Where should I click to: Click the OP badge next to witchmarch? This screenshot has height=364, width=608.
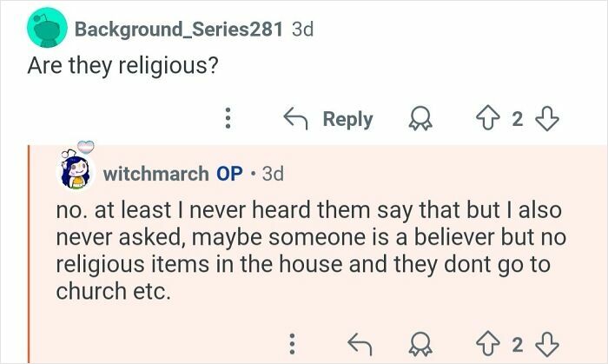click(x=229, y=173)
